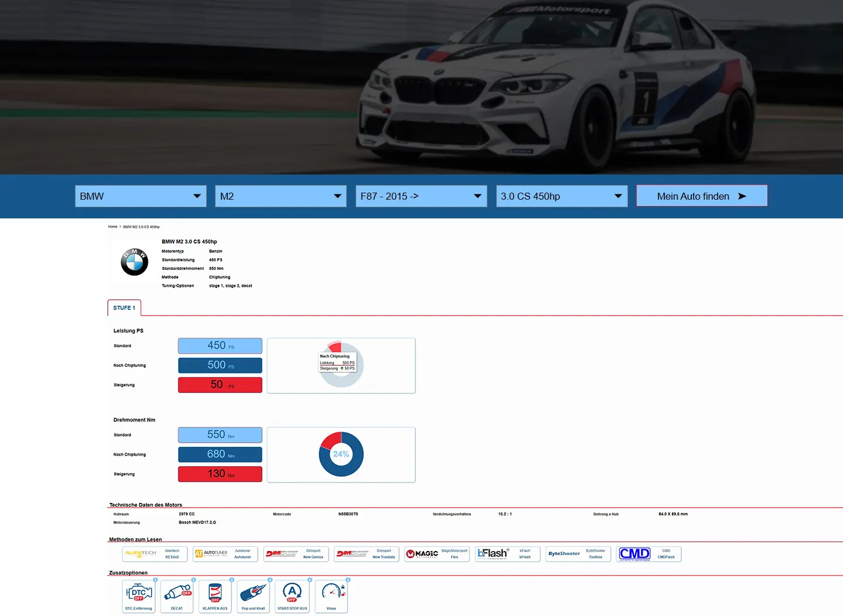Select the bFlash read method

pos(507,554)
